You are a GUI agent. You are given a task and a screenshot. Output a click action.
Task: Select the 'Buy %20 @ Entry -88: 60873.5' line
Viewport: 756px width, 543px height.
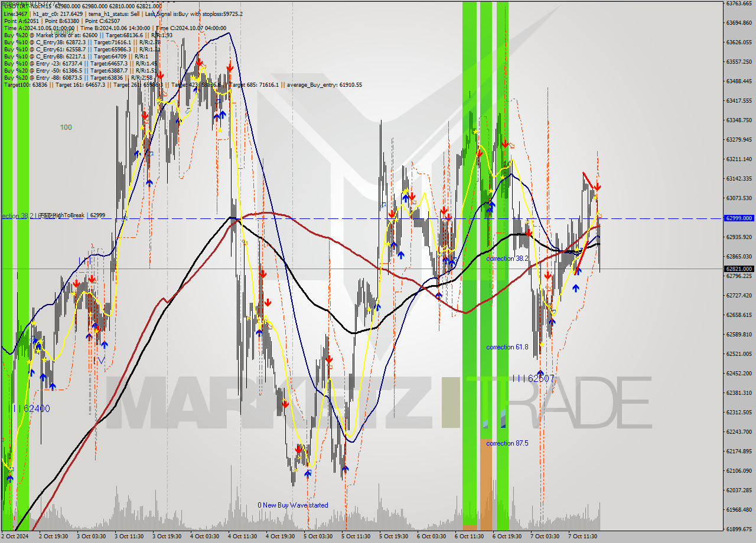(x=79, y=77)
